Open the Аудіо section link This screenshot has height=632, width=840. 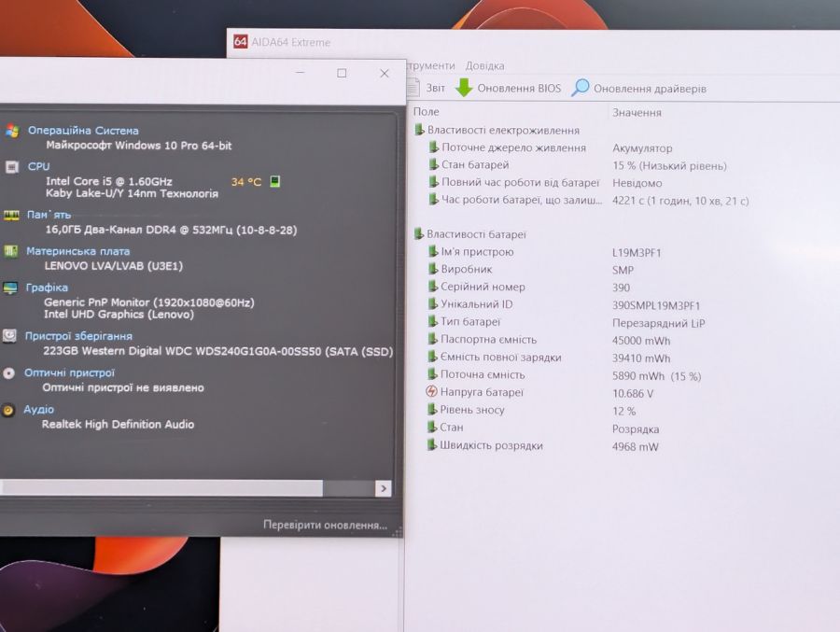tap(38, 409)
